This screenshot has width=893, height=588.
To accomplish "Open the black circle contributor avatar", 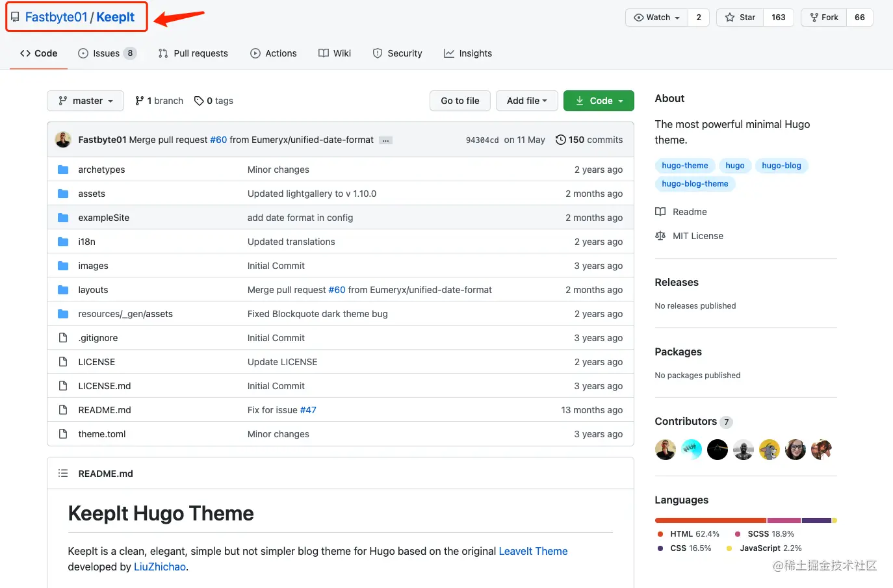I will pyautogui.click(x=718, y=450).
